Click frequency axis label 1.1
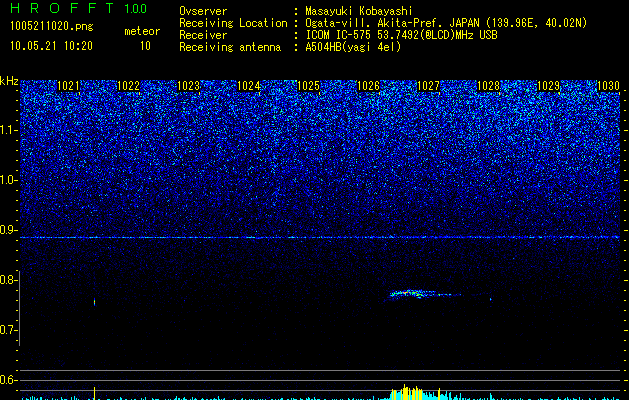 click(7, 130)
